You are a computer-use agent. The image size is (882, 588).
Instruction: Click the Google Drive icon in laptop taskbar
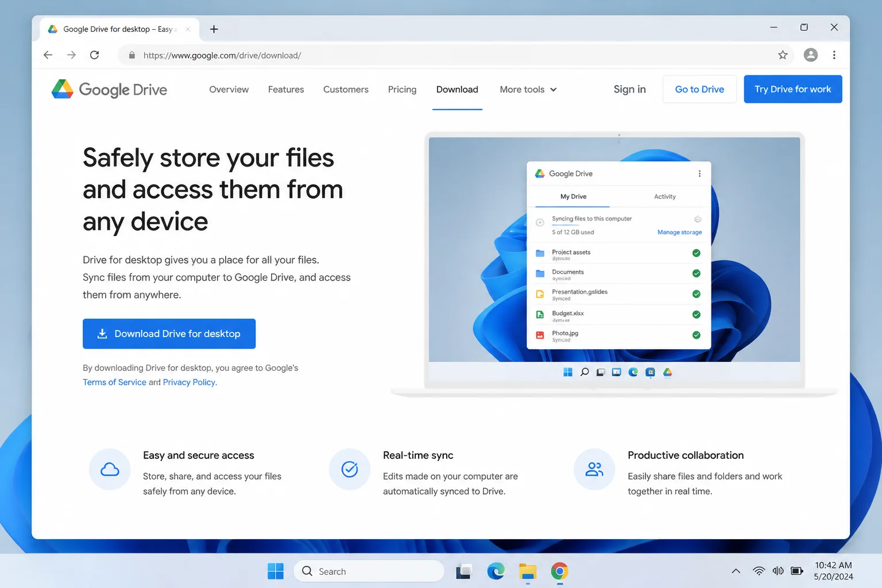point(667,372)
